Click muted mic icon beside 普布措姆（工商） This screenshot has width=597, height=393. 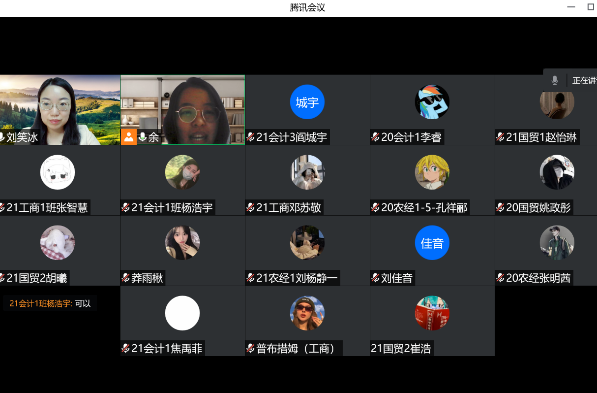tap(250, 348)
